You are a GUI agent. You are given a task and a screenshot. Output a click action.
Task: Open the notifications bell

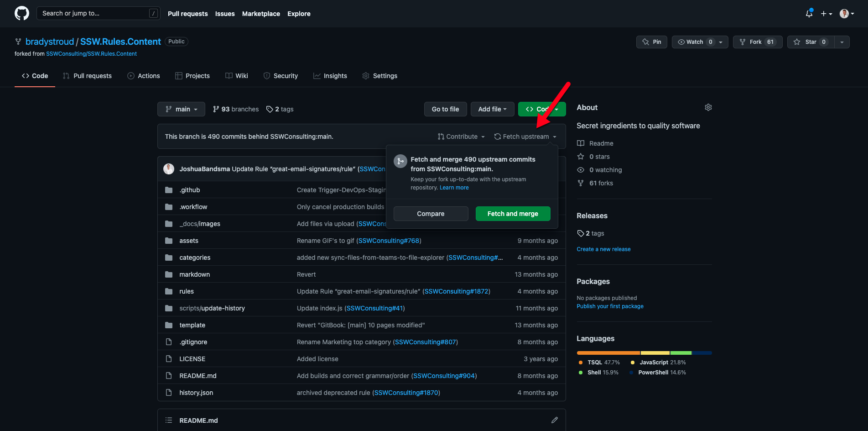[x=809, y=14]
